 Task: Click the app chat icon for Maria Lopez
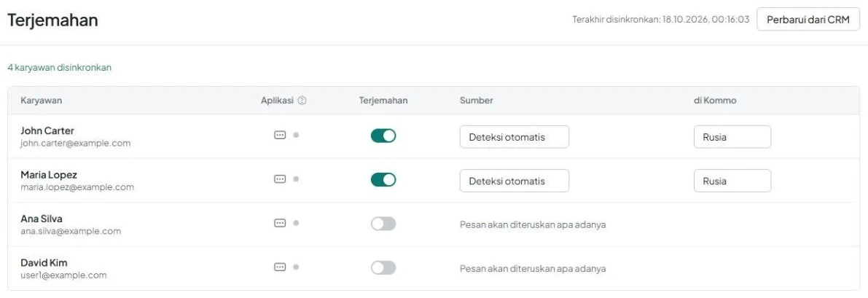(280, 179)
